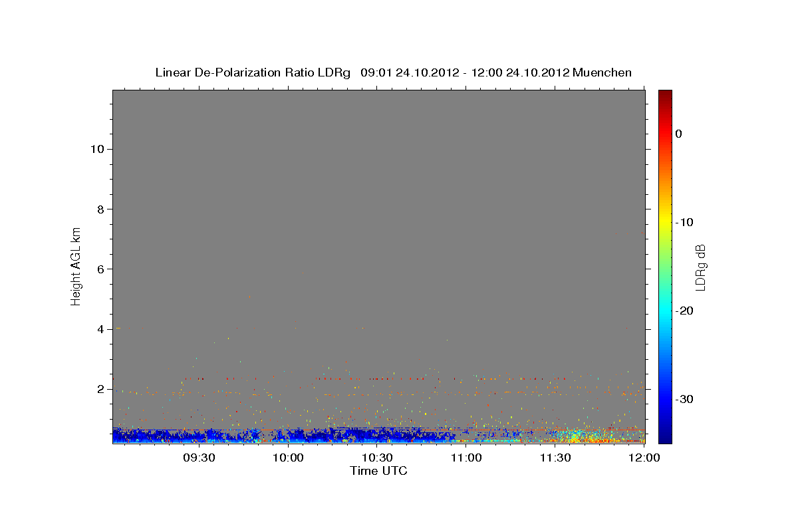Click the height tick label 8
The image size is (798, 532).
[x=101, y=209]
